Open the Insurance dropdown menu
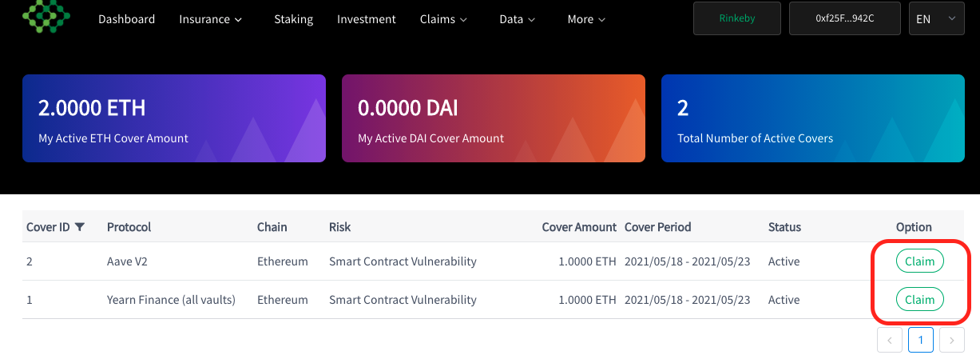 point(211,19)
